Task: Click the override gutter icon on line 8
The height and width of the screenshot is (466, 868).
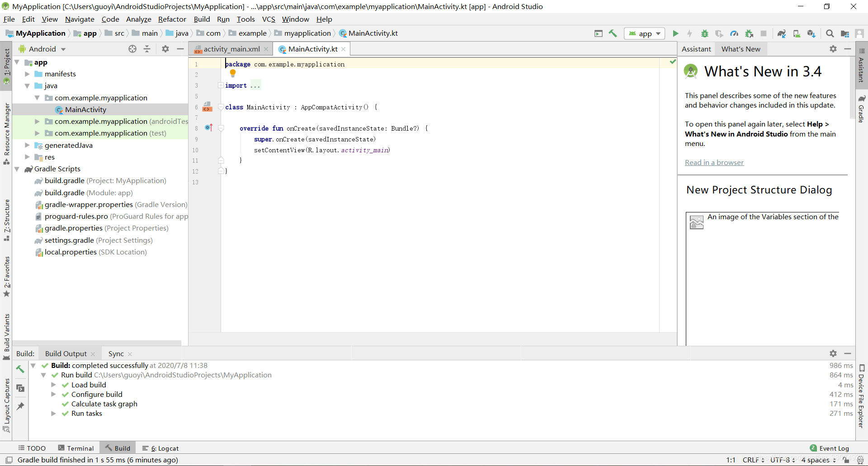Action: [x=208, y=128]
